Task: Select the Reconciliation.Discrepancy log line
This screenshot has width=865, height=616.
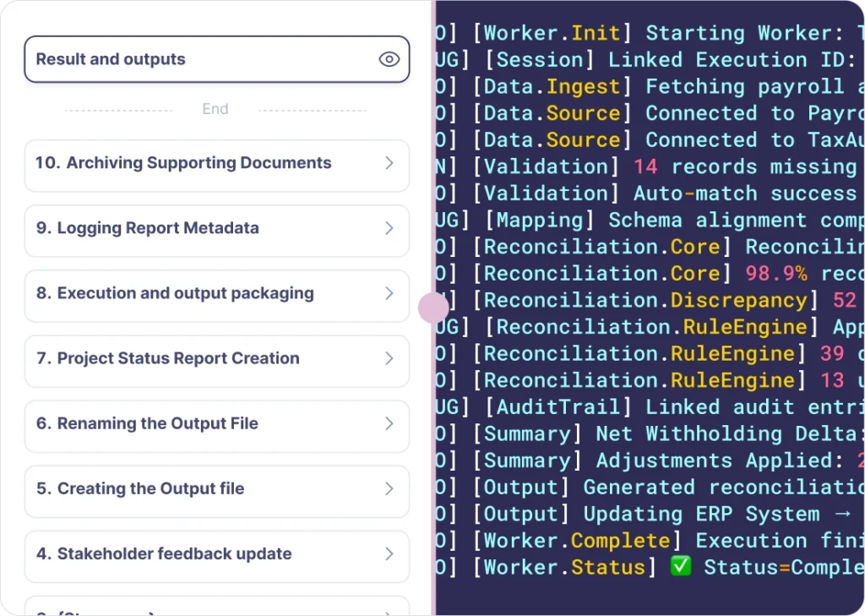Action: (x=649, y=300)
